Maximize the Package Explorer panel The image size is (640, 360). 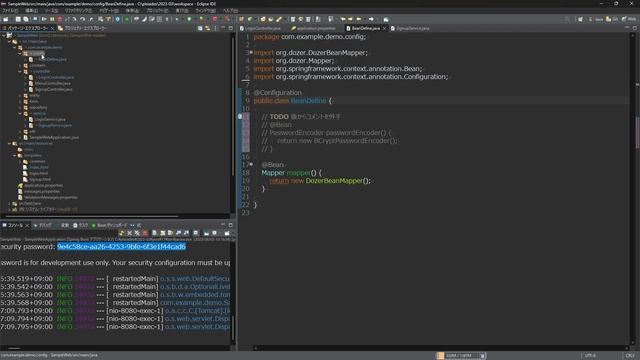231,28
